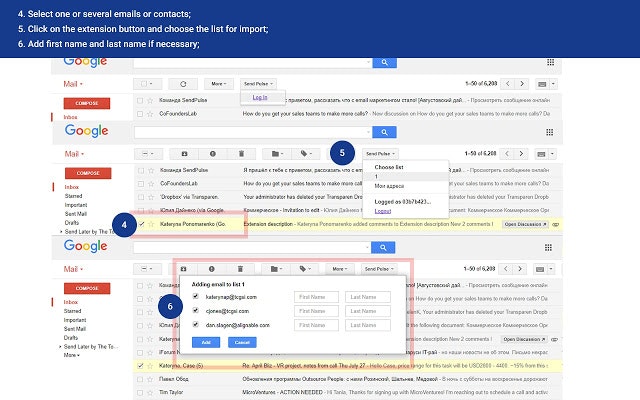Open Drafts folder in the bottom Gmail sidebar
Viewport: 640px width, 400px height.
[x=71, y=338]
